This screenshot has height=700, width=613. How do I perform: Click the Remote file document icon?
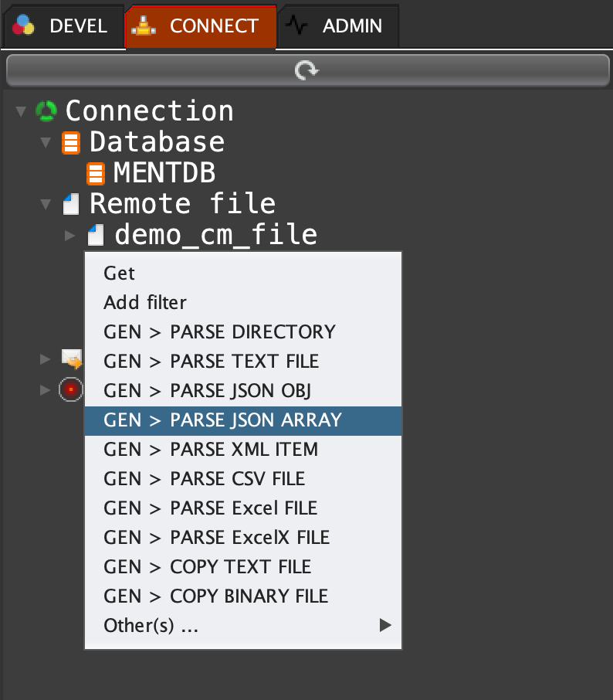71,205
